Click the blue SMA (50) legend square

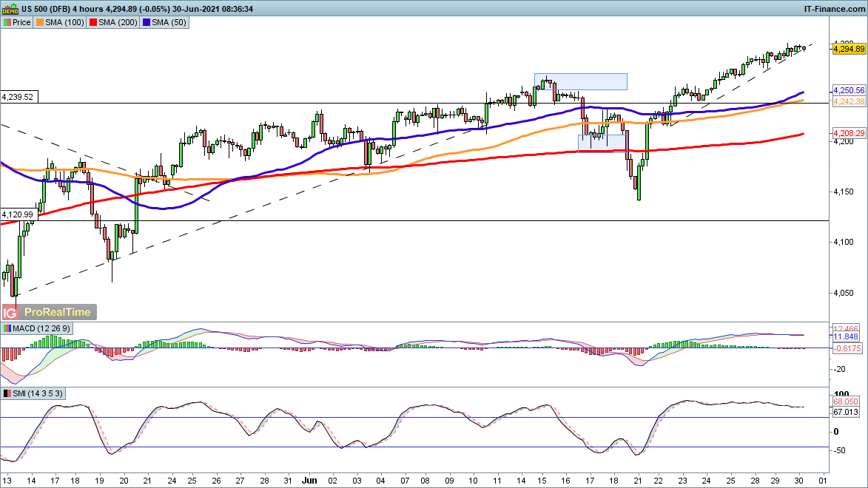click(x=147, y=22)
